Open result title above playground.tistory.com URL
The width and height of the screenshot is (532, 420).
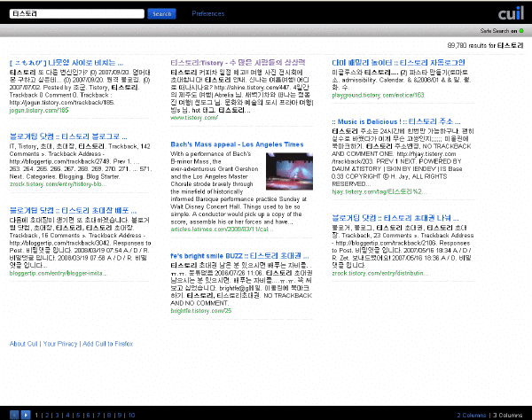[398, 62]
